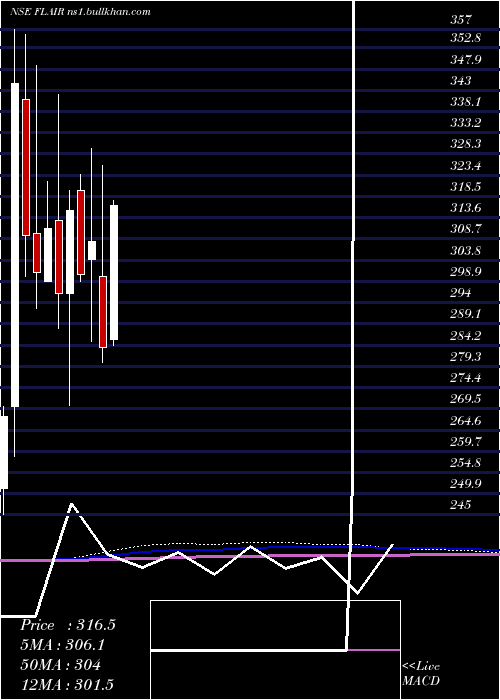Click the 298.9 price axis label
Viewport: 500px width, 700px height.
click(x=465, y=271)
